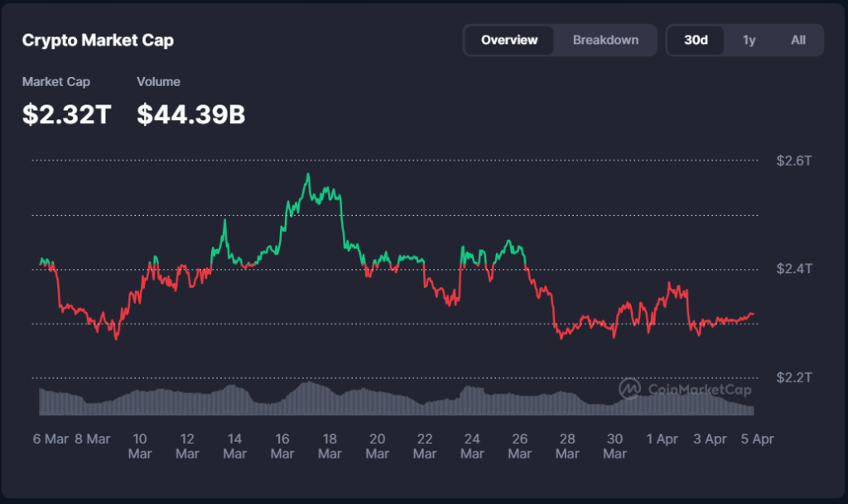This screenshot has height=504, width=848.
Task: Open the Breakdown tab
Action: [x=605, y=40]
